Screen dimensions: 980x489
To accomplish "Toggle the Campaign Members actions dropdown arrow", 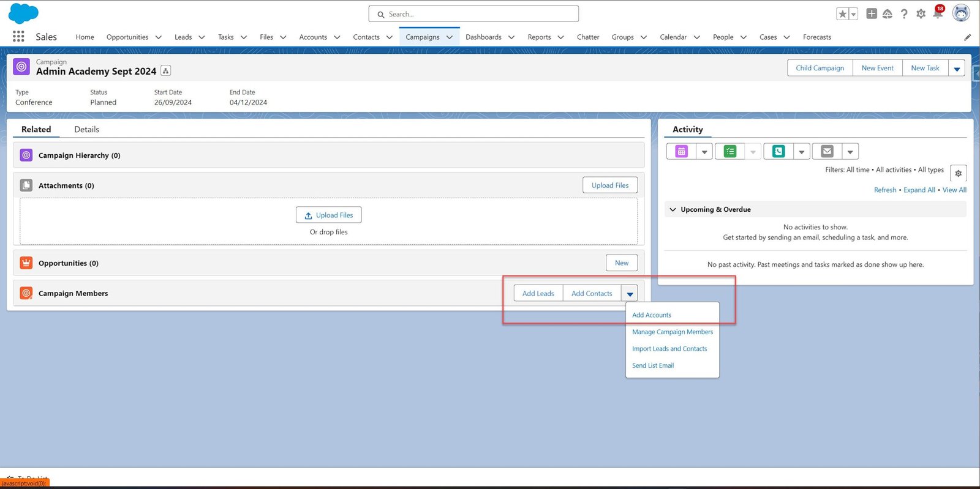I will tap(630, 294).
